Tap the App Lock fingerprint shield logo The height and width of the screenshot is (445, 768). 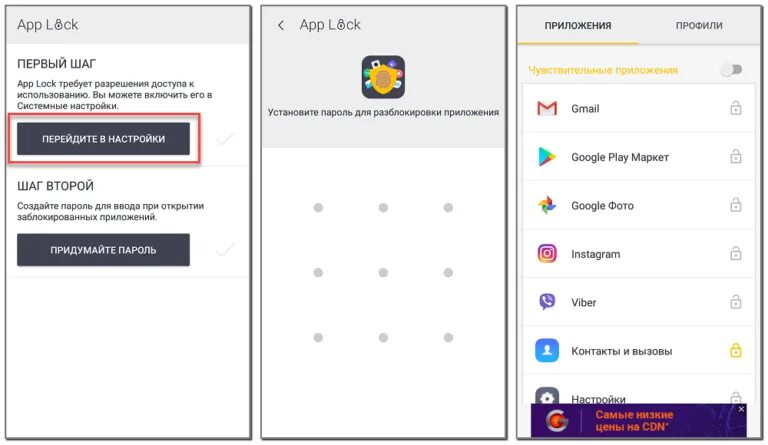click(383, 77)
